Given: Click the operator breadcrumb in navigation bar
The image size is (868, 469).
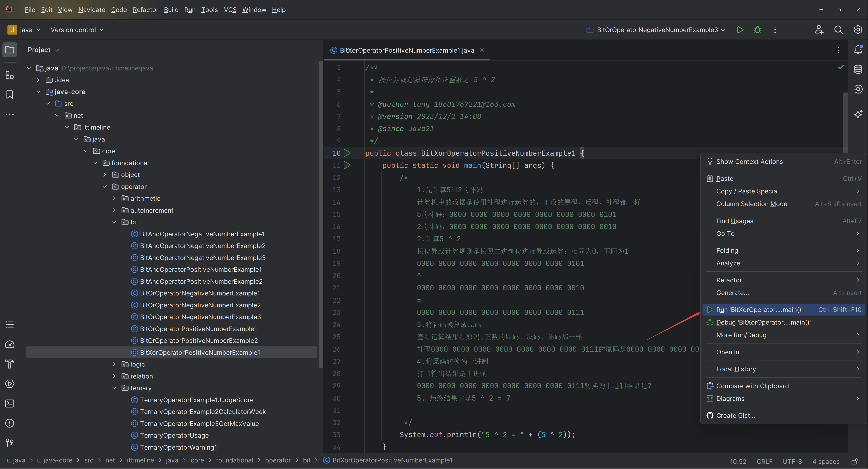Looking at the screenshot, I should tap(278, 460).
